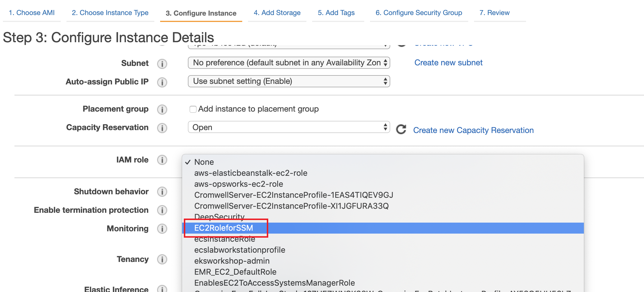The height and width of the screenshot is (292, 644).
Task: Open the Subnet dropdown
Action: pos(289,63)
